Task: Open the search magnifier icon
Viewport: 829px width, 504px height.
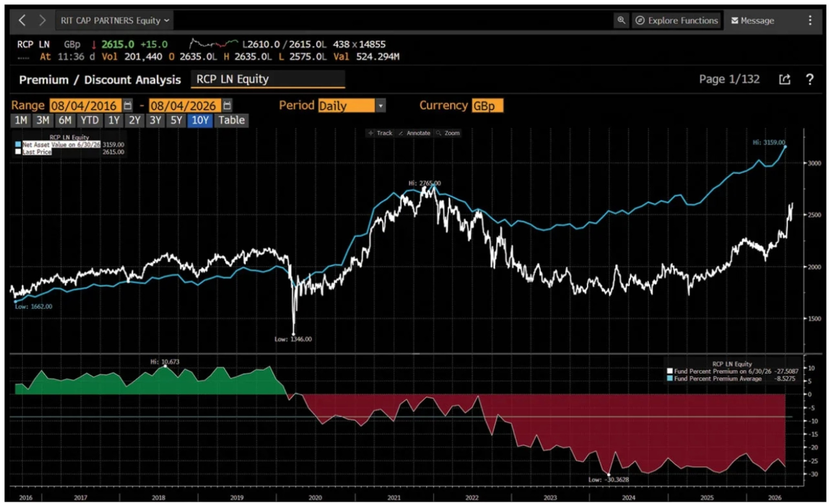Action: (x=621, y=20)
